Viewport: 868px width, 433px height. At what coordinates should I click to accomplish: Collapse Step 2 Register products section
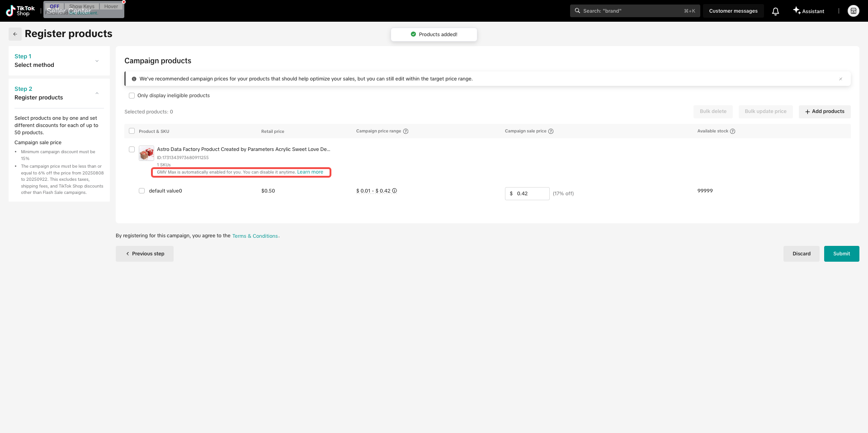97,93
